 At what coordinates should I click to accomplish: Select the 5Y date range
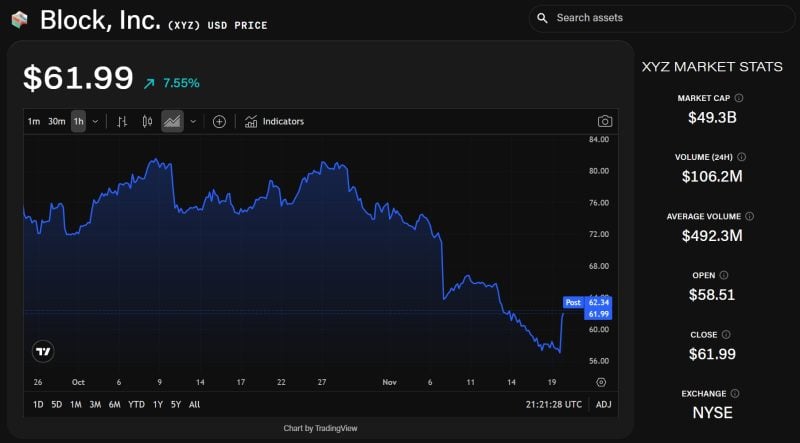click(x=175, y=404)
